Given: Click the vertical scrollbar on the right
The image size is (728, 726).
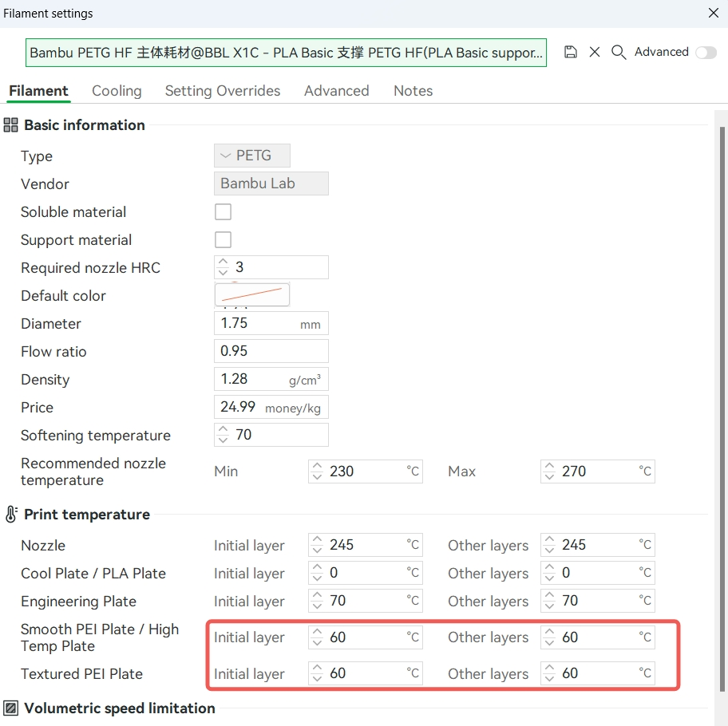Looking at the screenshot, I should [x=722, y=408].
